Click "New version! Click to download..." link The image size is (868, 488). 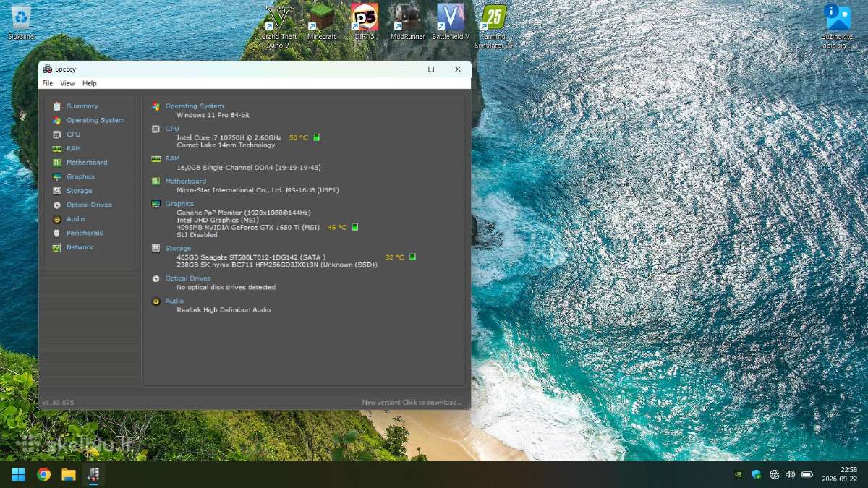point(412,402)
